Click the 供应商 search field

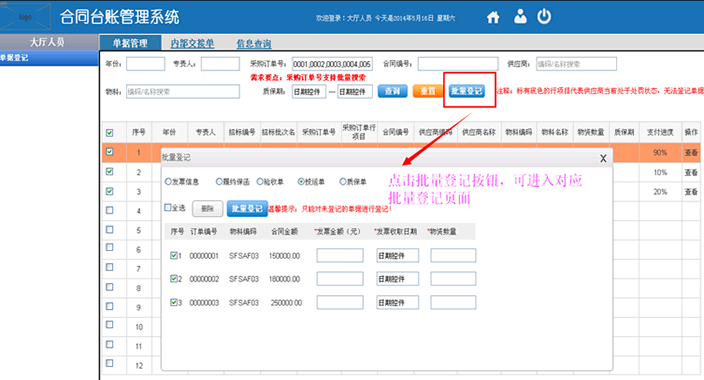pos(576,64)
